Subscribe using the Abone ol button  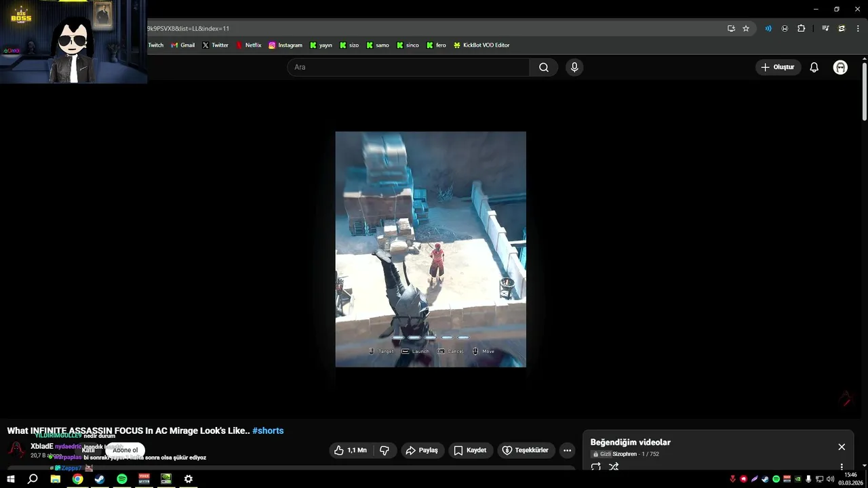coord(125,450)
